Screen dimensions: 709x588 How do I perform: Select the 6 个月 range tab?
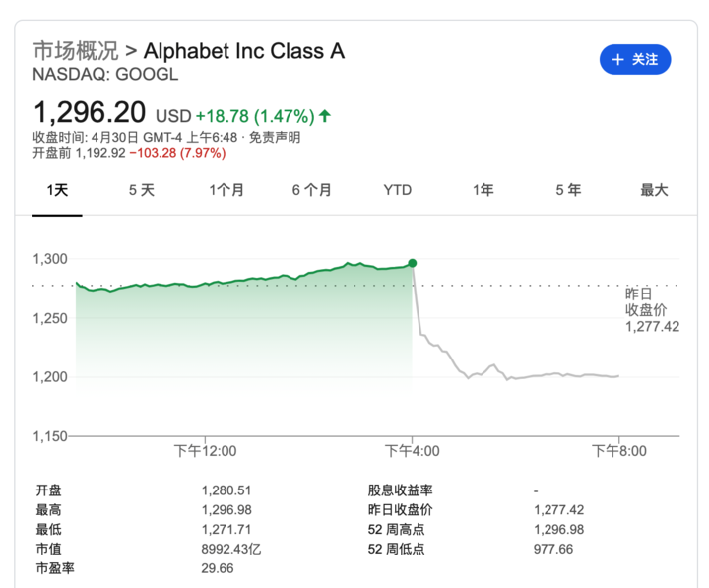coord(311,190)
